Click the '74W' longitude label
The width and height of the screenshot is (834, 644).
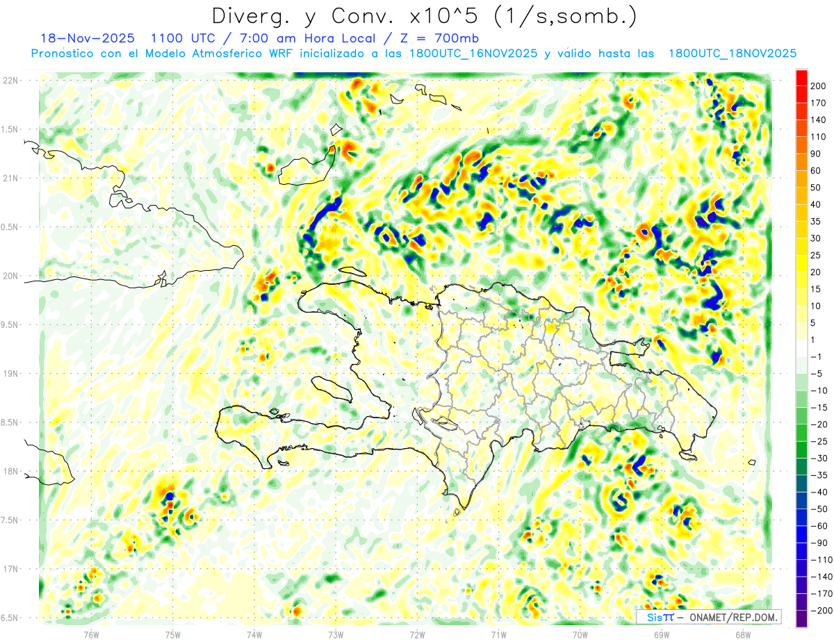tap(254, 634)
